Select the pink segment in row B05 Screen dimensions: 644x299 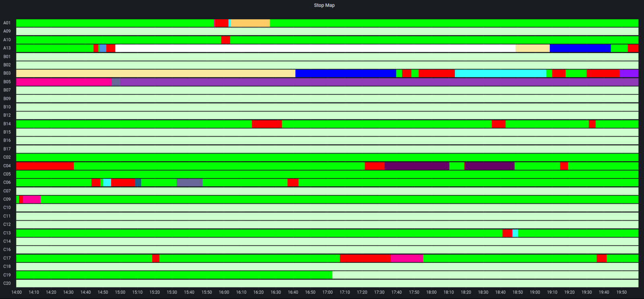[x=64, y=82]
